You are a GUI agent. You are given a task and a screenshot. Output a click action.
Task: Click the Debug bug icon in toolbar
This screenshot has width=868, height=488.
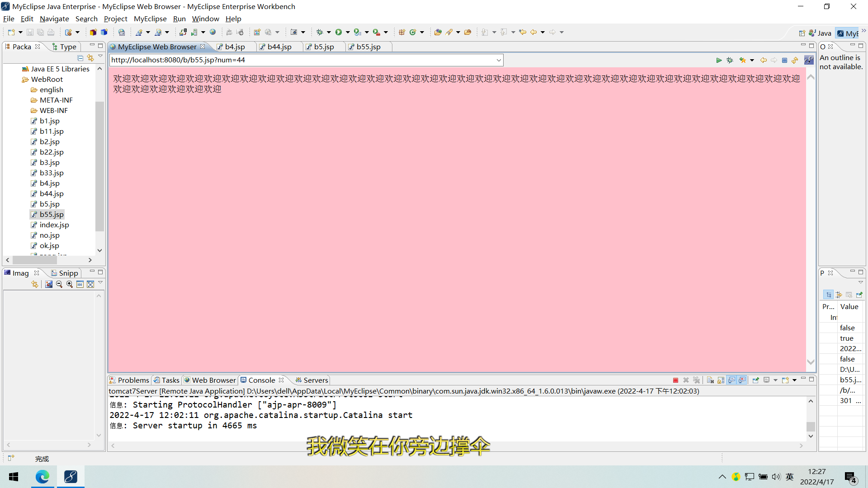[x=320, y=32]
